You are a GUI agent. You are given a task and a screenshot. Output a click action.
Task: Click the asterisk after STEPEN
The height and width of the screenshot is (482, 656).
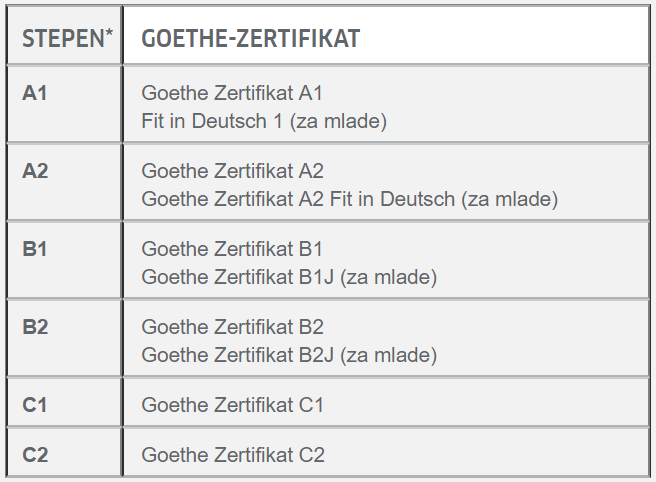pyautogui.click(x=109, y=33)
